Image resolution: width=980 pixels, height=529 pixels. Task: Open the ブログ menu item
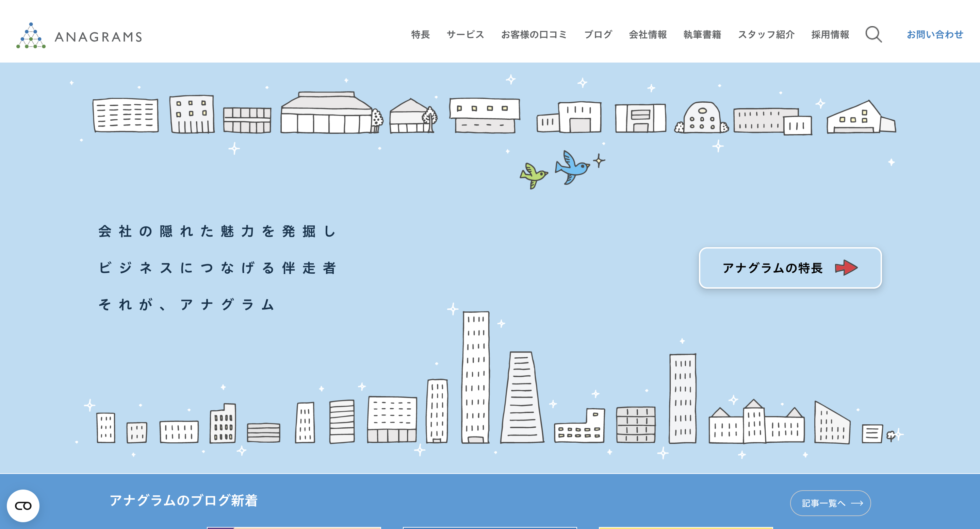(x=598, y=35)
